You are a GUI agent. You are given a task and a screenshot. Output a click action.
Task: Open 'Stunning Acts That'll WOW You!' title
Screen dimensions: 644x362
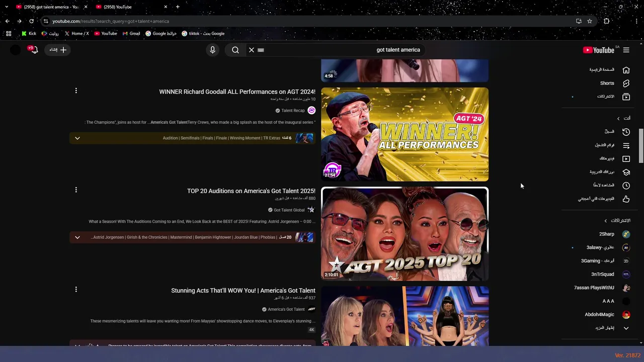(243, 291)
